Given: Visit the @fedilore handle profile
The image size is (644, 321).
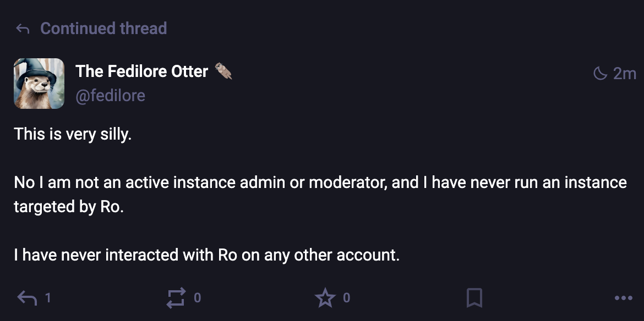Looking at the screenshot, I should pyautogui.click(x=110, y=96).
